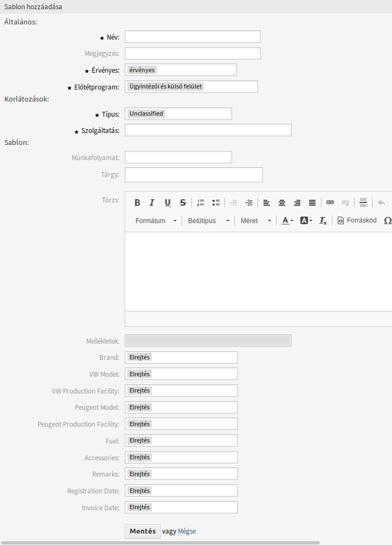Screen dimensions: 392x545
Task: Open the Típus selection field
Action: pos(178,113)
